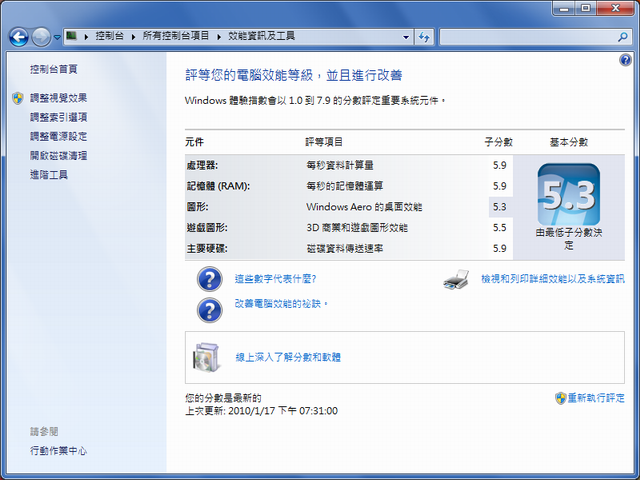This screenshot has height=480, width=640.
Task: Click the shield icon beside 調整視覺效果
Action: click(18, 98)
